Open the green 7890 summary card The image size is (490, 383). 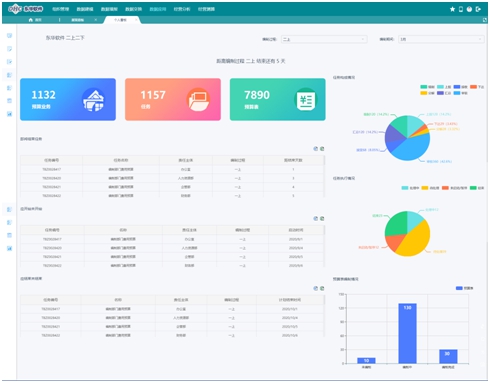pos(278,99)
